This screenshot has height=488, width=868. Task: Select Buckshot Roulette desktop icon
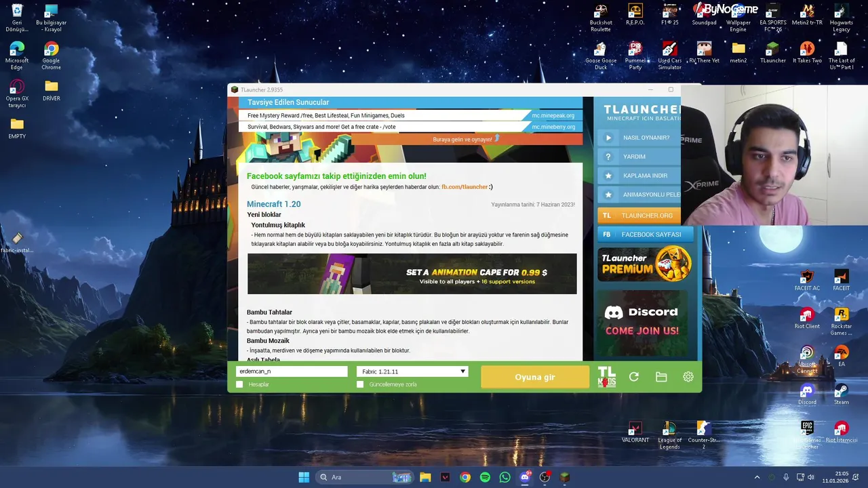600,18
